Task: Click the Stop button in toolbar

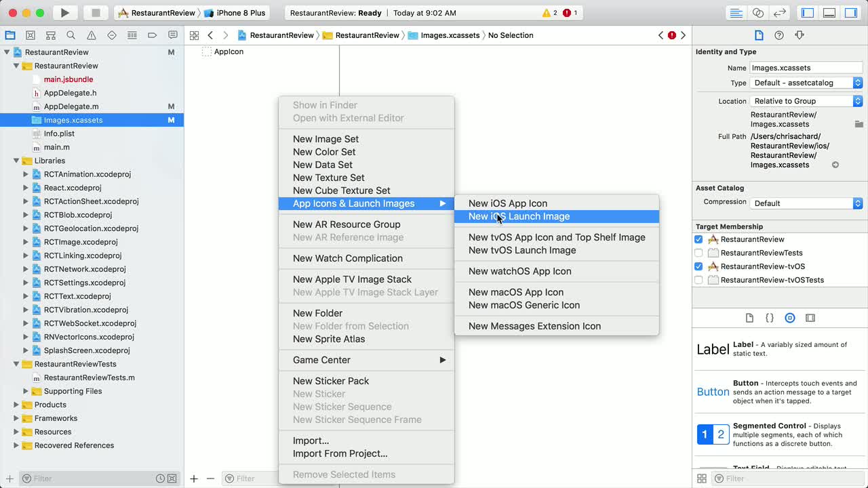Action: 96,13
